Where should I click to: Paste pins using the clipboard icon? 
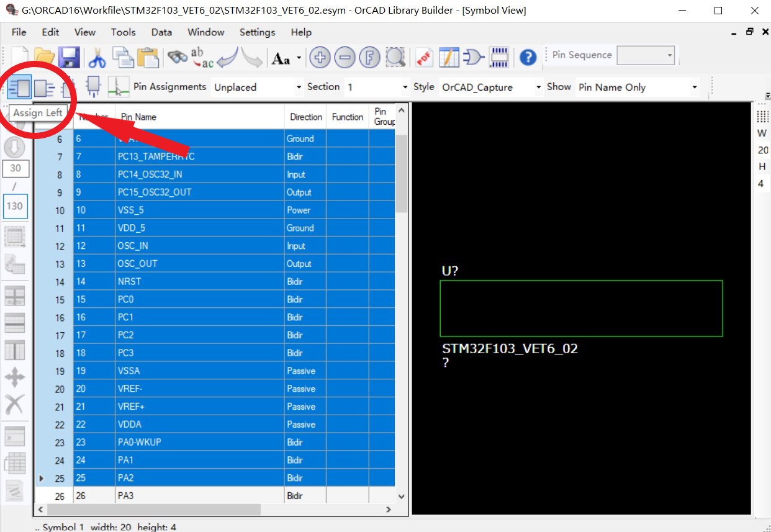pyautogui.click(x=149, y=56)
